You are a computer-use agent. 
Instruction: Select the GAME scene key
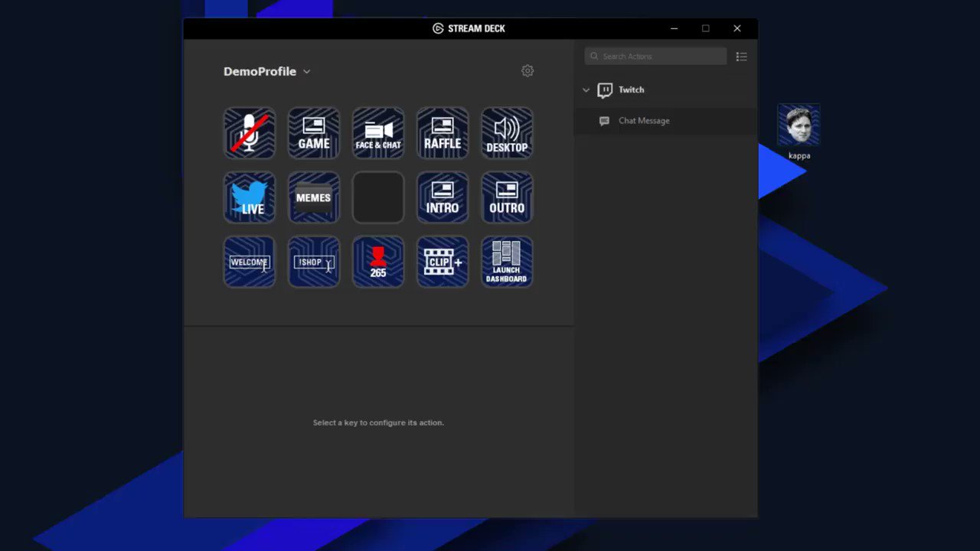point(314,133)
